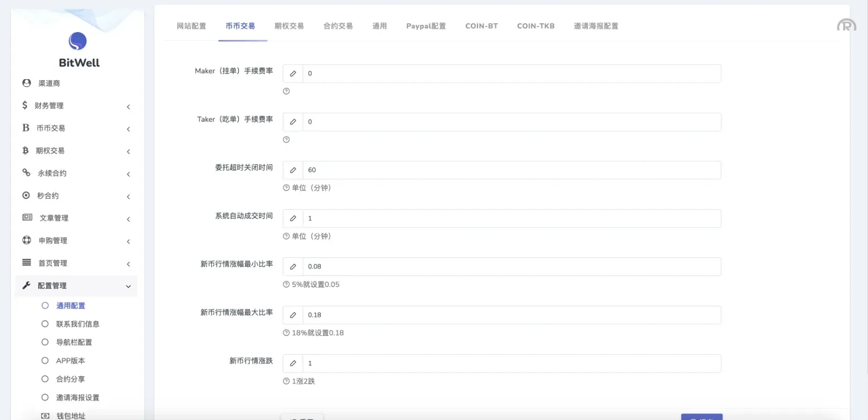The image size is (868, 420).
Task: Switch to the 通用 tab
Action: tap(380, 26)
